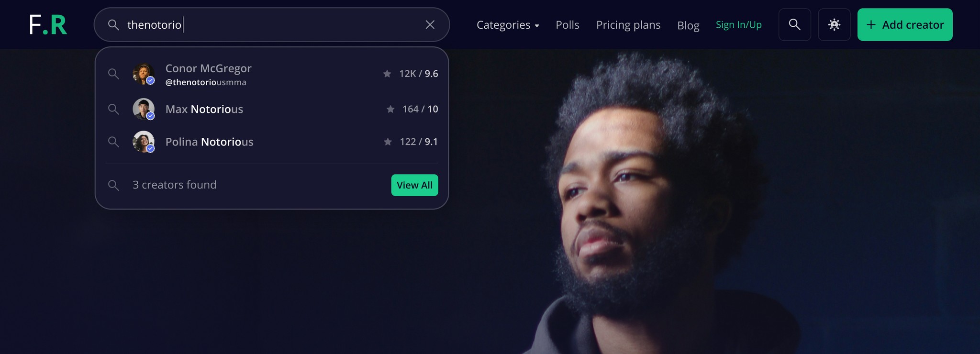Open the header search icon button

(x=795, y=24)
